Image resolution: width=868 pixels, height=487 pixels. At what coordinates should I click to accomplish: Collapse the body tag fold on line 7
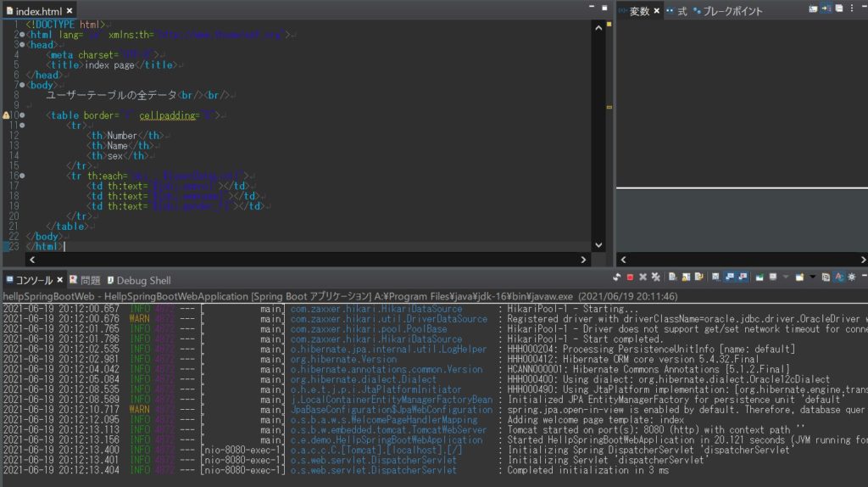21,86
